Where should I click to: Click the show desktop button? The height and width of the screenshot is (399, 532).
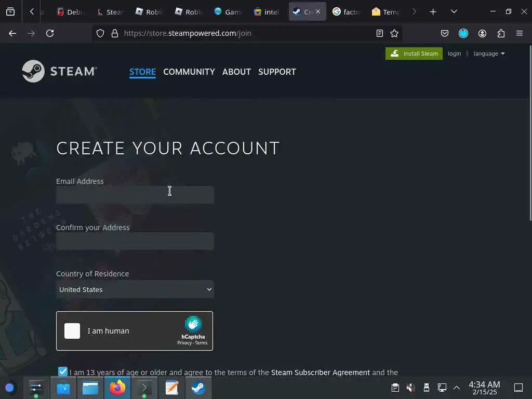click(x=518, y=388)
